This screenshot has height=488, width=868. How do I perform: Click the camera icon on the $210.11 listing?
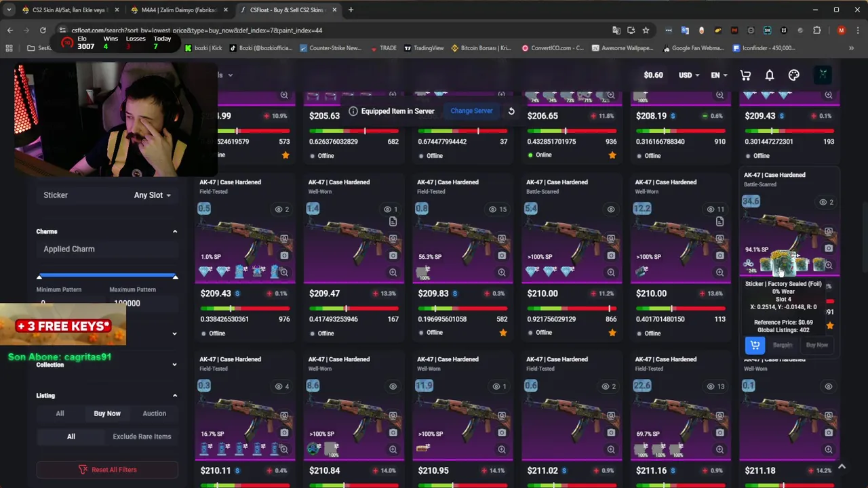point(284,433)
